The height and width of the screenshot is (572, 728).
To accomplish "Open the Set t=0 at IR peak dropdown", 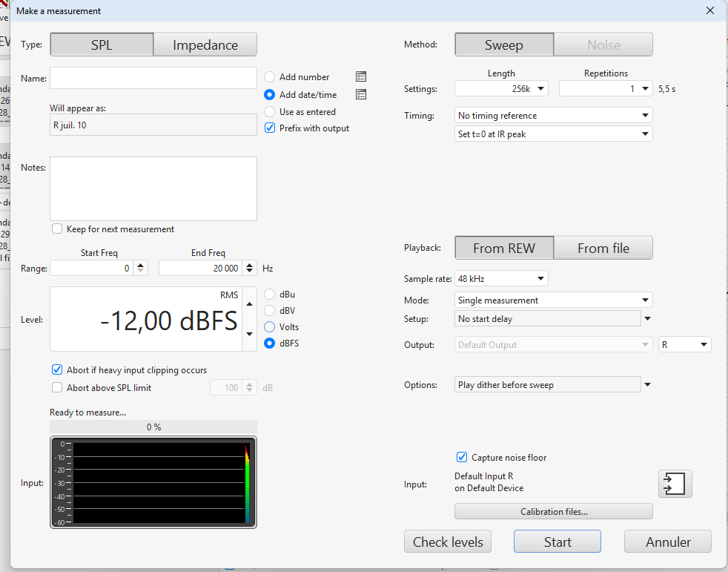I will pos(554,134).
